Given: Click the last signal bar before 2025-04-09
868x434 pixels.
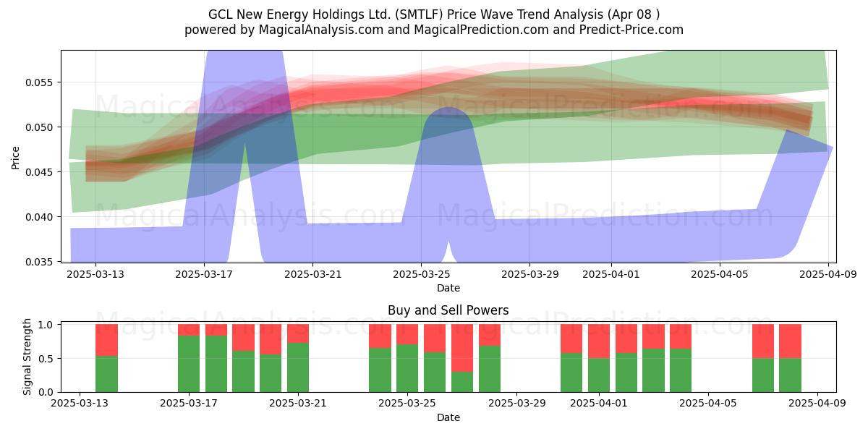Looking at the screenshot, I should [x=791, y=358].
